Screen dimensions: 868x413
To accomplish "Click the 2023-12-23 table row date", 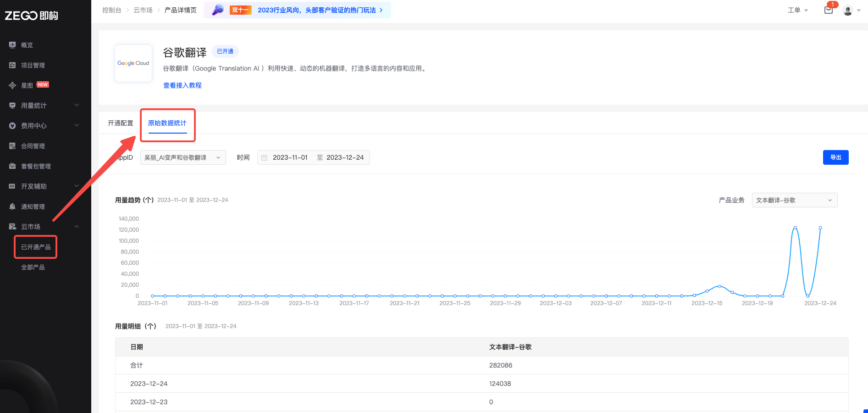I will point(149,402).
